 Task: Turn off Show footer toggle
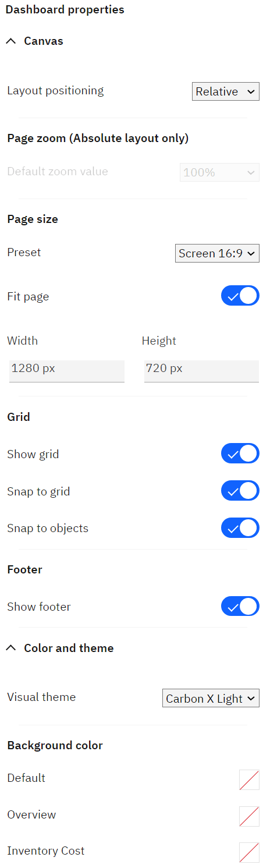[x=240, y=606]
